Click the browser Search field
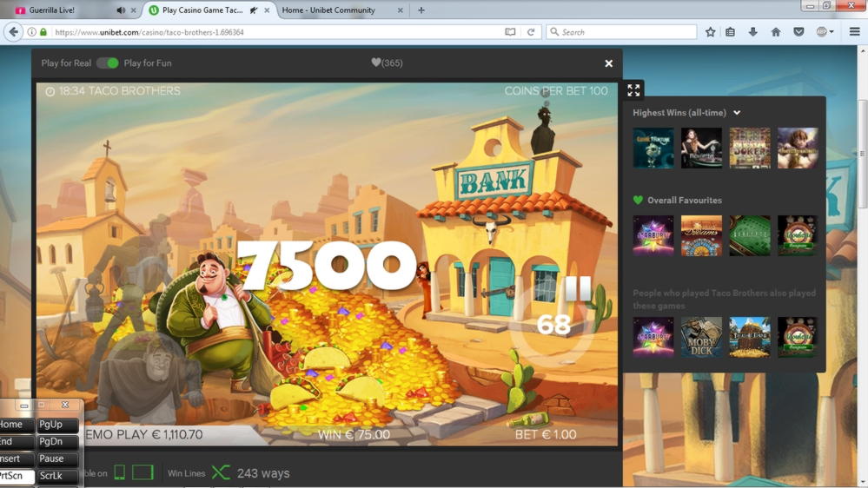The width and height of the screenshot is (868, 488). coord(621,32)
